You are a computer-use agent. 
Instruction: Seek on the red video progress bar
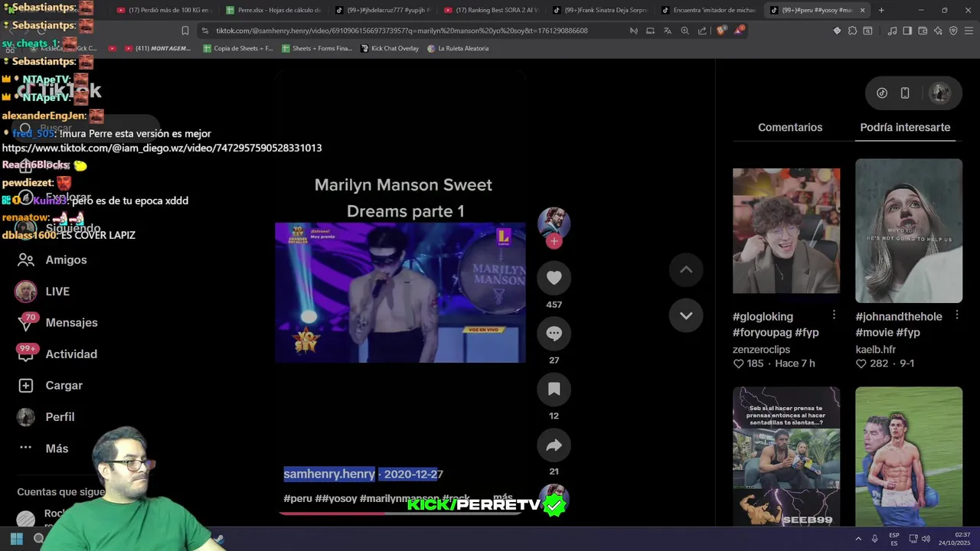400,513
